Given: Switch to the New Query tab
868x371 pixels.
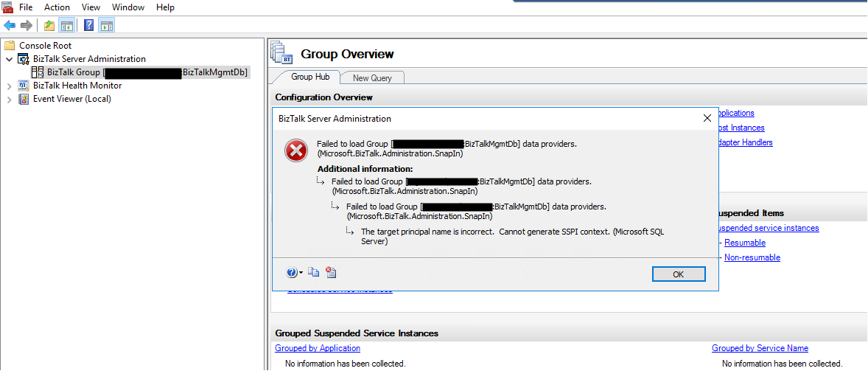Looking at the screenshot, I should [x=372, y=78].
